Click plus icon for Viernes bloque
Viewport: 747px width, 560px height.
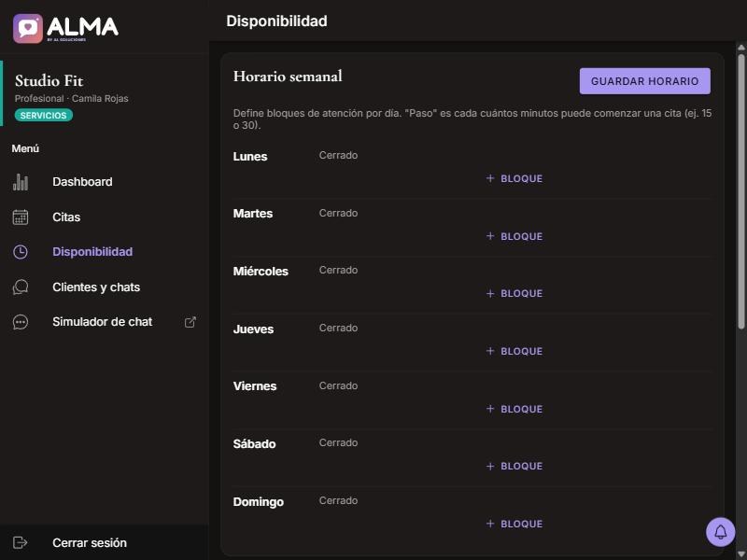(490, 409)
